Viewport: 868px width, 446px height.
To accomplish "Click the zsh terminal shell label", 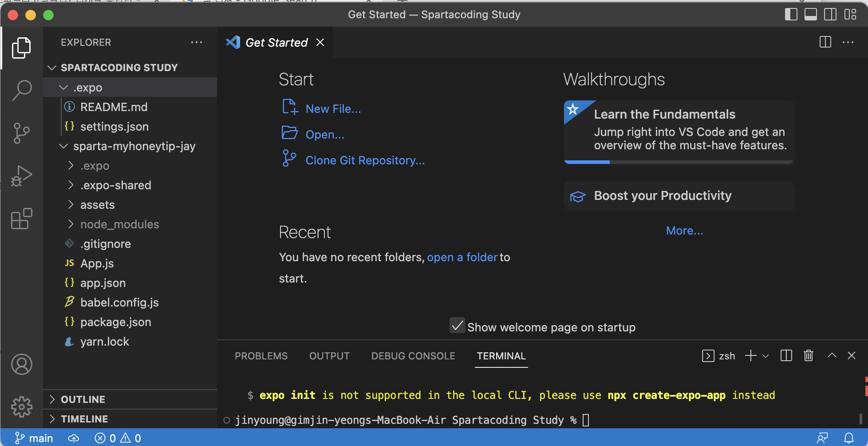I will [x=719, y=356].
